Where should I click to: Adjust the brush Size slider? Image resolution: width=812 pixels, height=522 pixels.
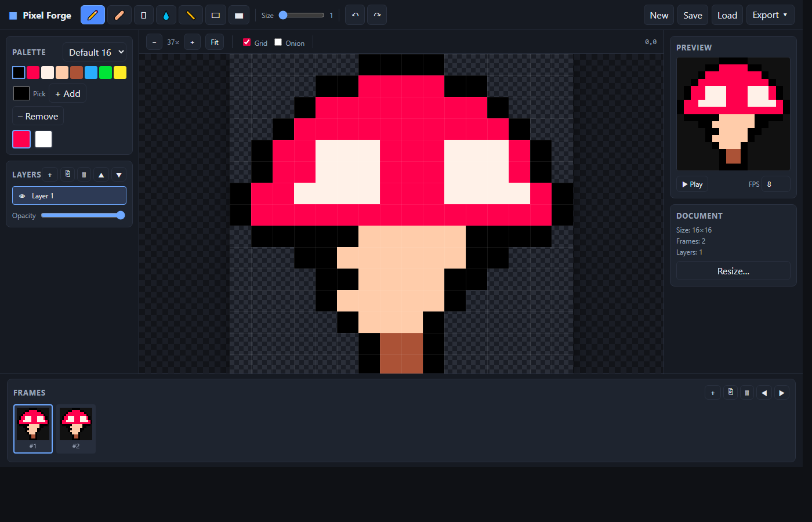point(301,15)
